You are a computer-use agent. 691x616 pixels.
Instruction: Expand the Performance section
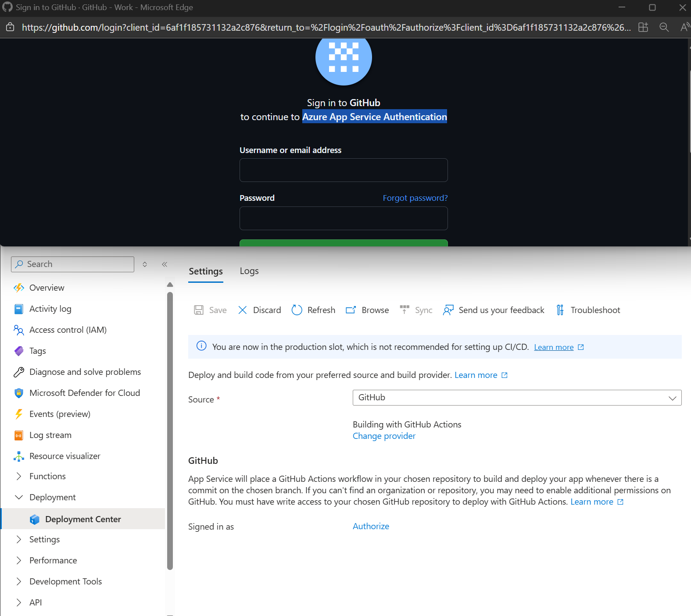(x=19, y=560)
